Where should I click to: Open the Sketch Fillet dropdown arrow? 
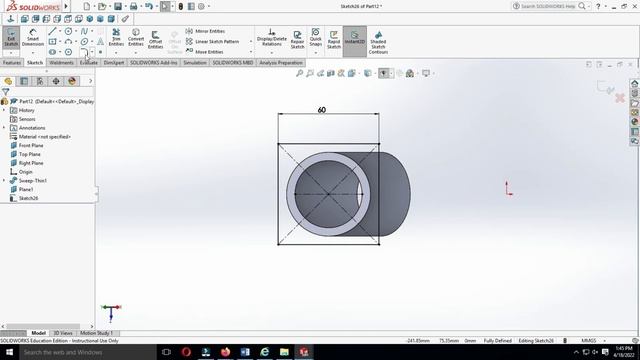[x=92, y=52]
